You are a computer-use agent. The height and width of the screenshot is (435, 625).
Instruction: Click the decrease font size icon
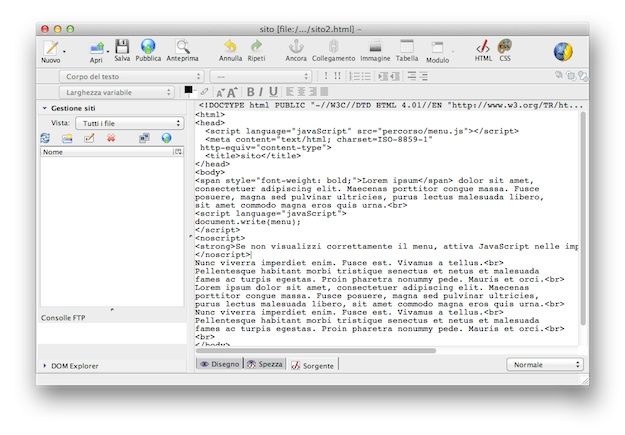(x=220, y=93)
